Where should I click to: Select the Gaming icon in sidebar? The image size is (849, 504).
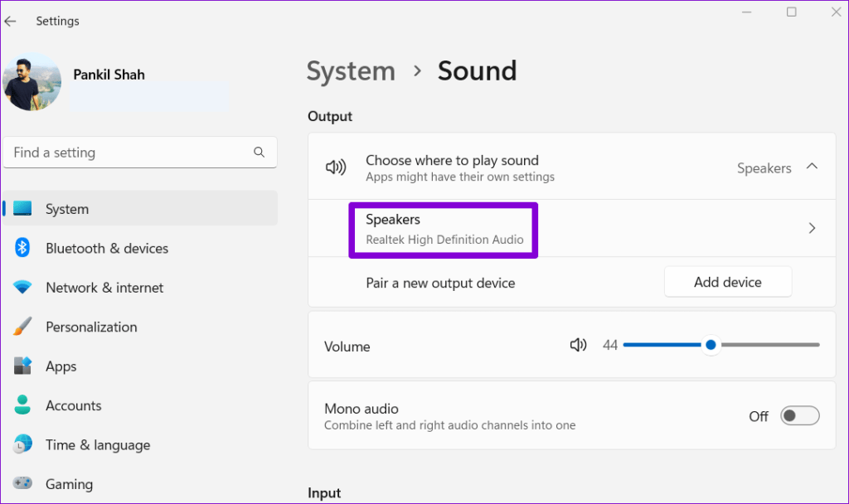(x=22, y=484)
